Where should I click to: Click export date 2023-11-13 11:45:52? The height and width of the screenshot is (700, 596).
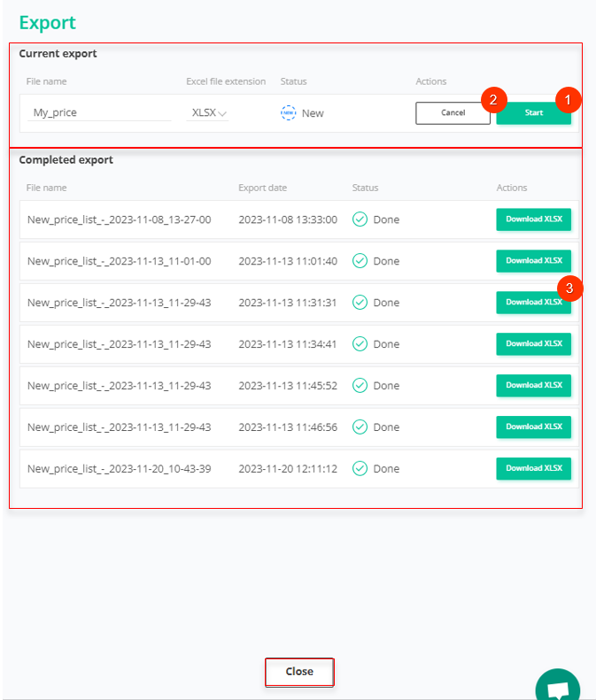click(288, 386)
